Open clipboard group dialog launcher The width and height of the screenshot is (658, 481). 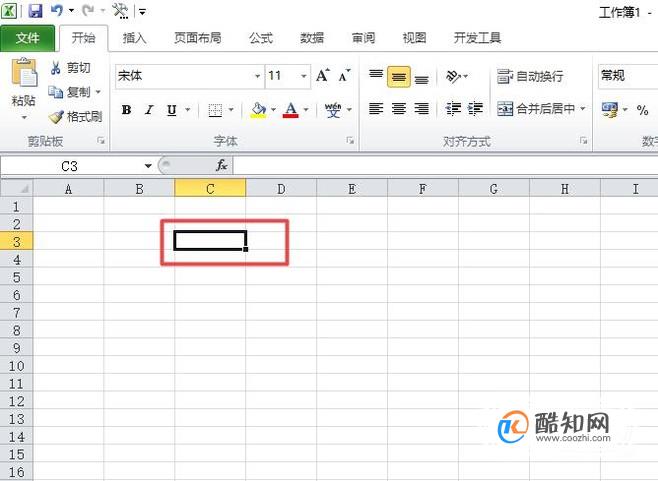(x=101, y=141)
